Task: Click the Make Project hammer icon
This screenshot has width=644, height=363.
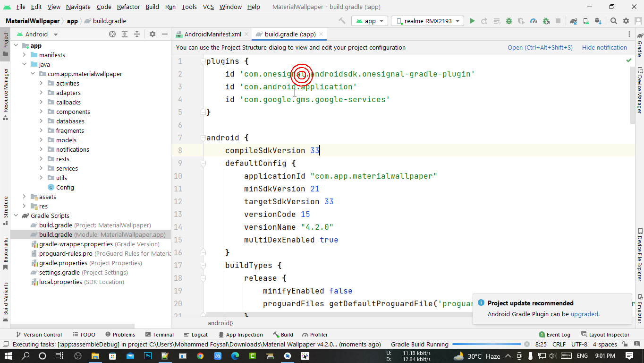Action: (342, 21)
